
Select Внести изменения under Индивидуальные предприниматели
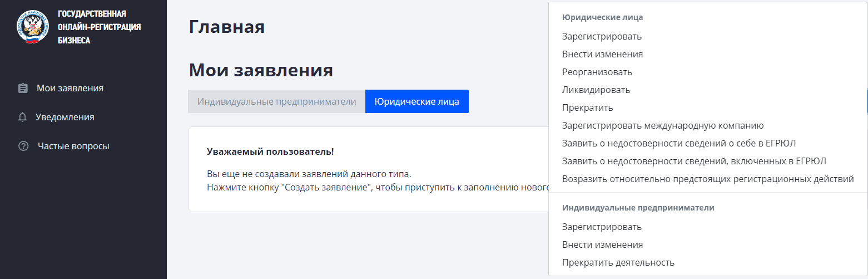click(x=602, y=244)
